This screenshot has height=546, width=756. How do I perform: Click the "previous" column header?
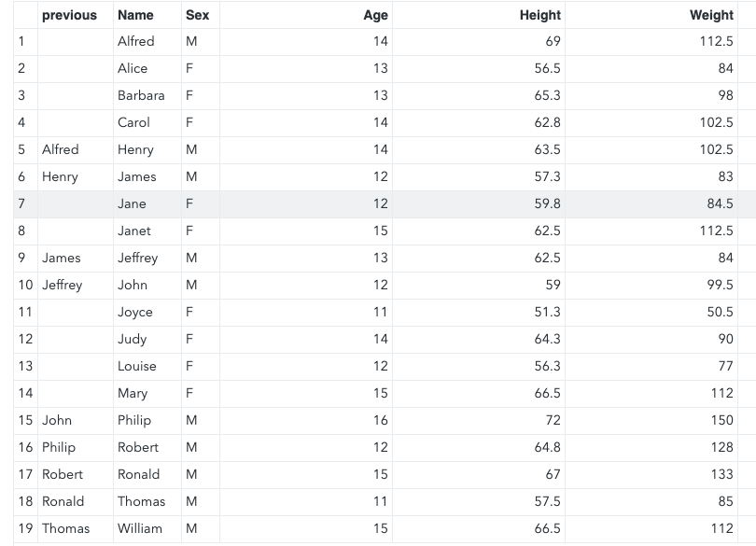pyautogui.click(x=69, y=15)
